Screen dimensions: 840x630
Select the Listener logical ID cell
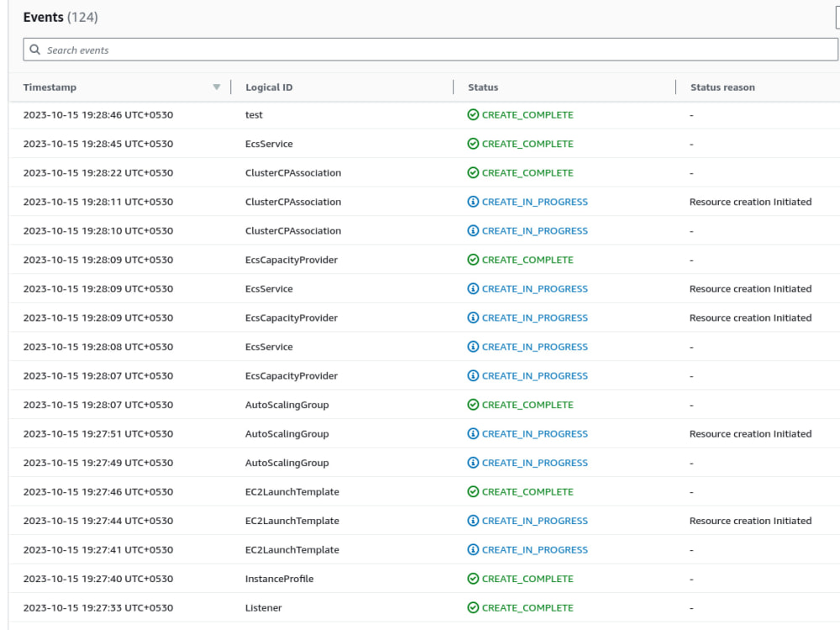[263, 607]
